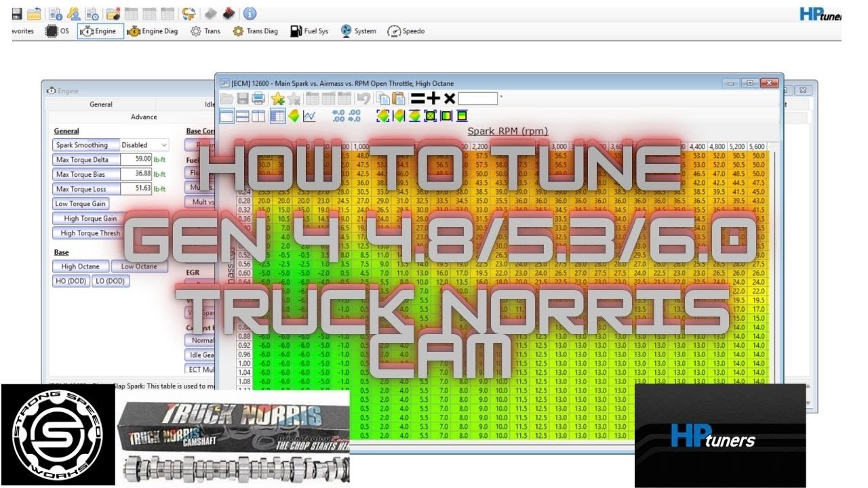
Task: Click the file info icon in main toolbar
Action: 56,14
